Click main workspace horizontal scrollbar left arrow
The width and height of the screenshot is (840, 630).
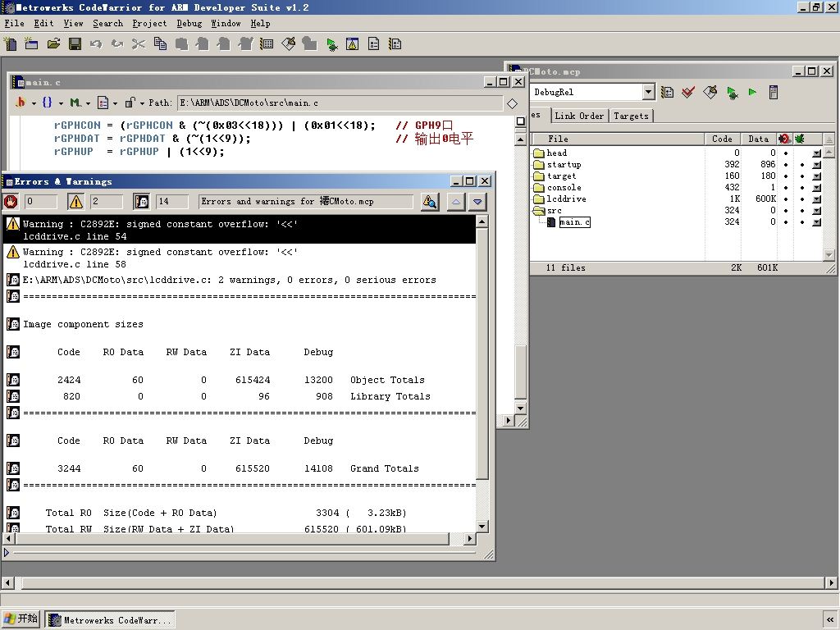tap(7, 582)
